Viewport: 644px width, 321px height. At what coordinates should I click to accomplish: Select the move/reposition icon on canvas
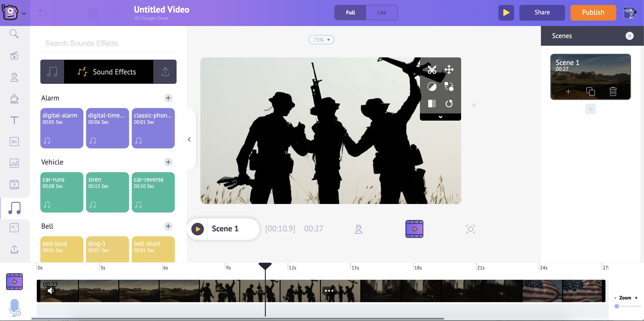(x=449, y=69)
